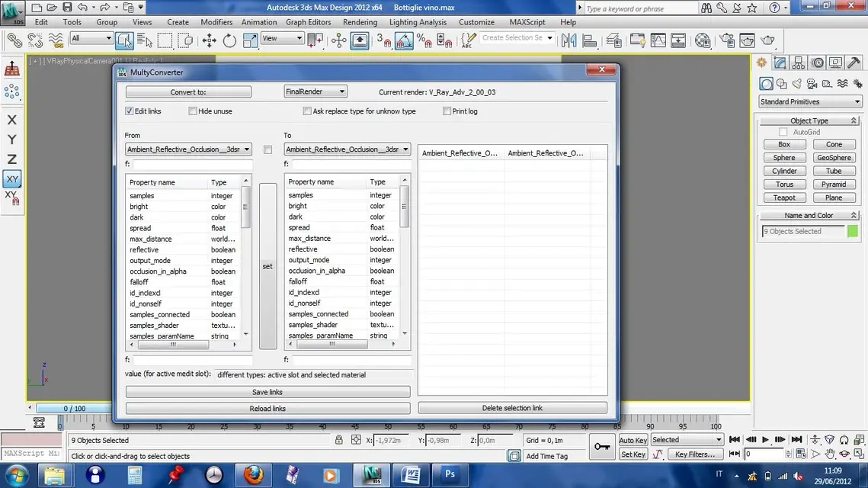Open the FinalRender renderer dropdown

[315, 91]
